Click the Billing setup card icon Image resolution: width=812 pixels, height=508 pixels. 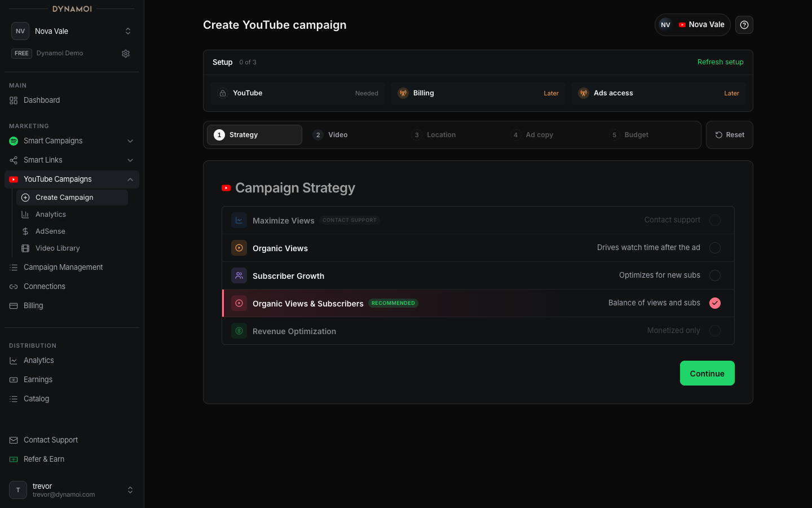[403, 93]
